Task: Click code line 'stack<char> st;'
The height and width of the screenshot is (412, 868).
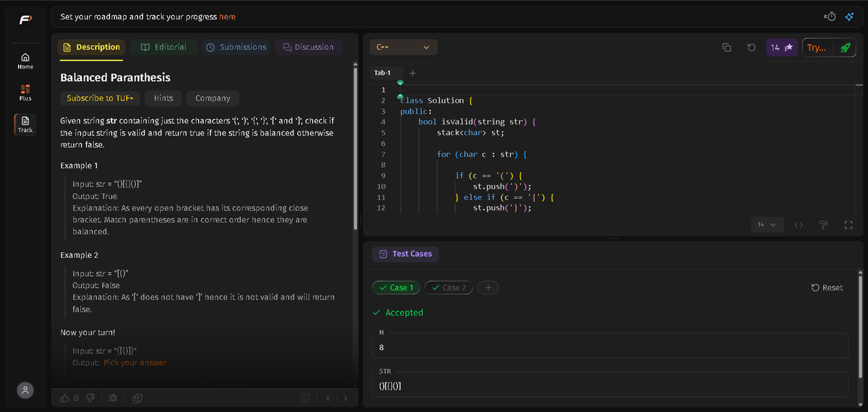Action: [470, 133]
